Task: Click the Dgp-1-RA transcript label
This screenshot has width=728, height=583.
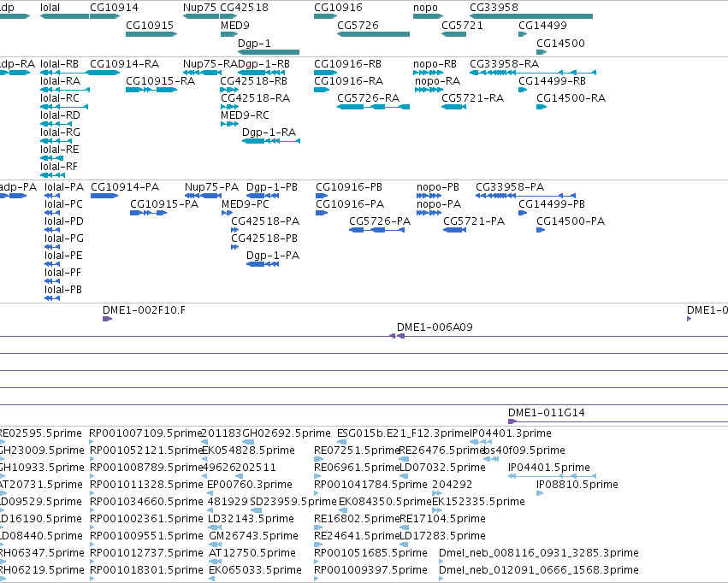Action: (269, 132)
